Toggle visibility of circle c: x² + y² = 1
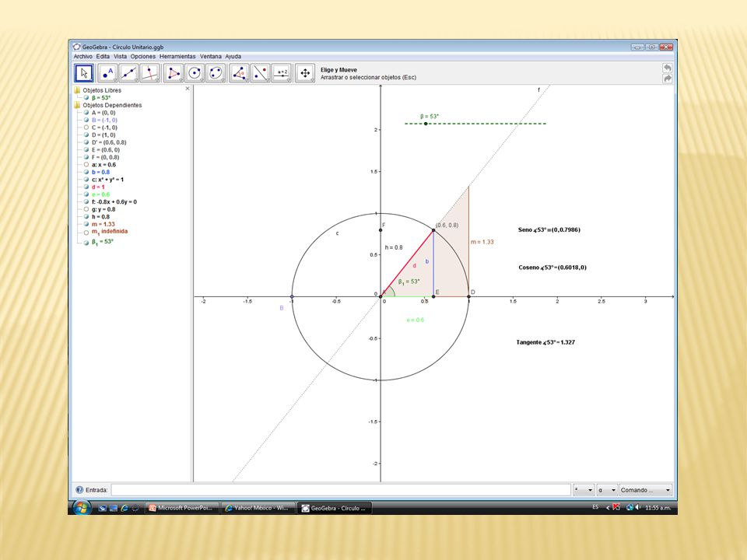Viewport: 747px width, 560px height. coord(86,180)
